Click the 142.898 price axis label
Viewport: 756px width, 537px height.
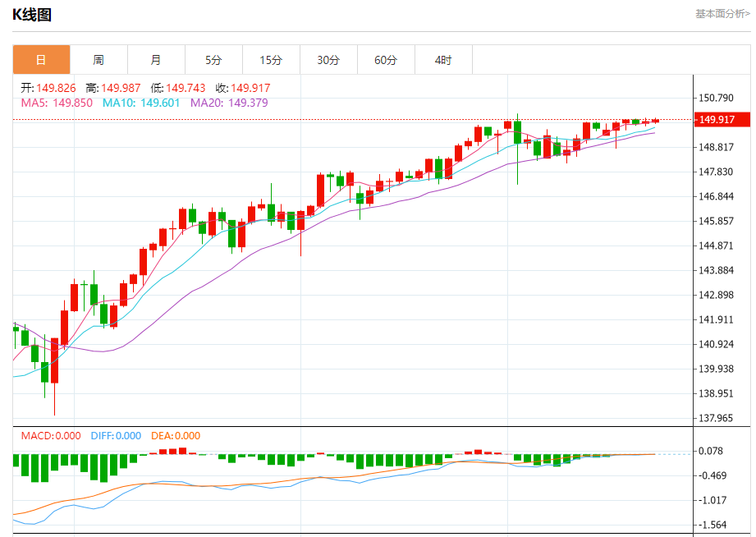click(716, 295)
